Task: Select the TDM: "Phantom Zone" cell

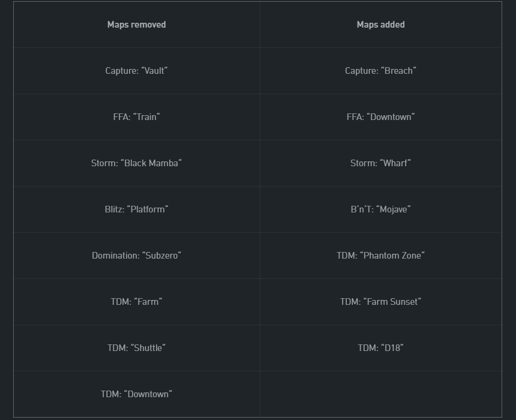Action: click(380, 256)
